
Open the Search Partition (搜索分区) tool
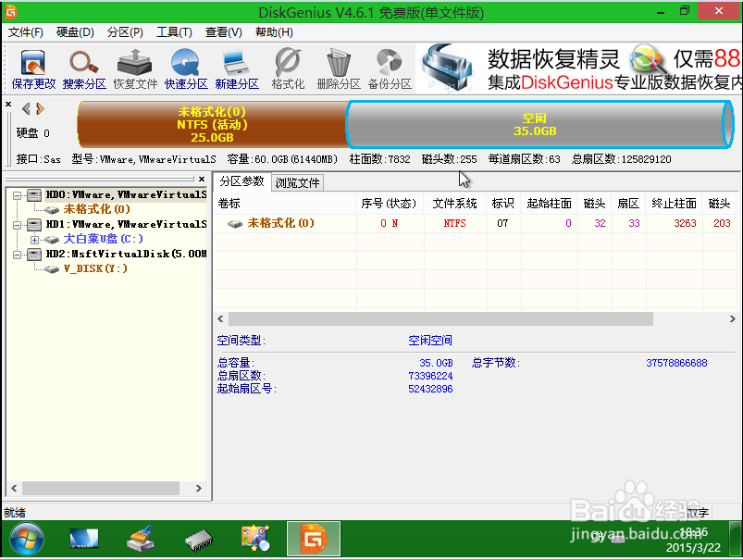click(84, 69)
